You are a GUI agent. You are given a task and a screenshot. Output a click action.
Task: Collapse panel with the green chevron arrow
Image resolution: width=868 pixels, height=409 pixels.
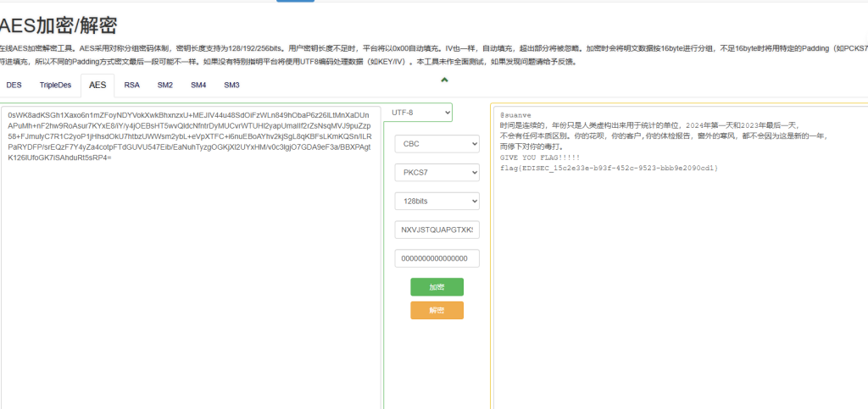point(444,80)
